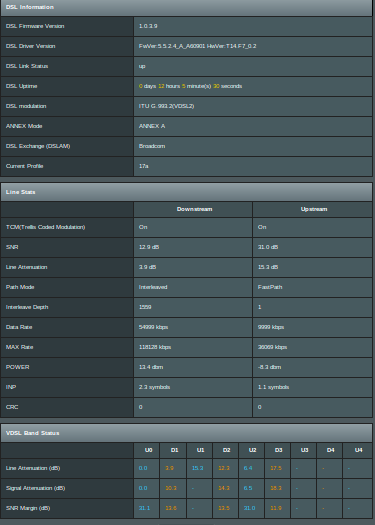The height and width of the screenshot is (525, 375).
Task: Select the DSL Exchange (DSLAM) label
Action: [x=38, y=146]
